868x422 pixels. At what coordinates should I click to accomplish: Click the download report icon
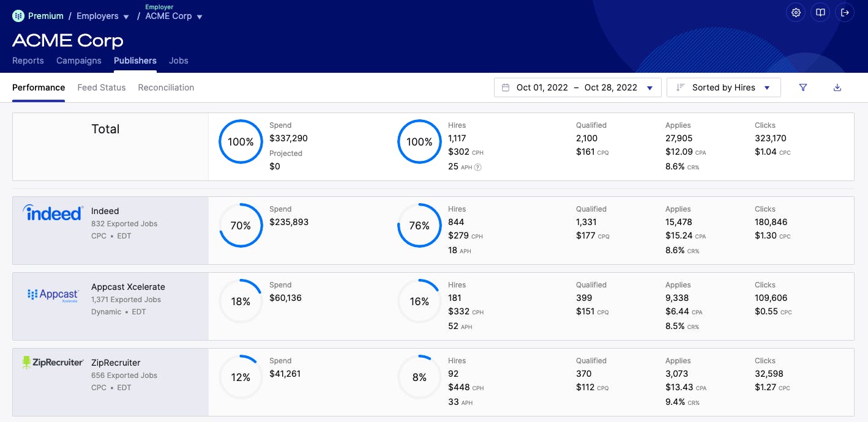pyautogui.click(x=836, y=87)
